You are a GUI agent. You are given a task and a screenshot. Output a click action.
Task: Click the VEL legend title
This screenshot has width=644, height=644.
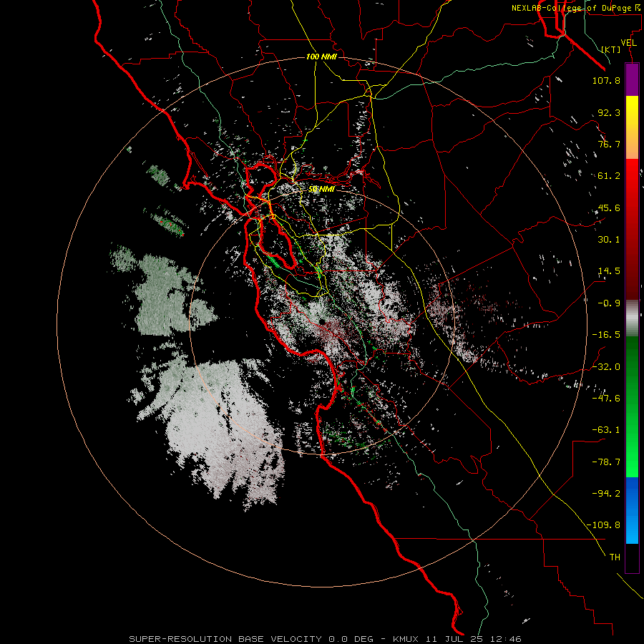pos(628,43)
